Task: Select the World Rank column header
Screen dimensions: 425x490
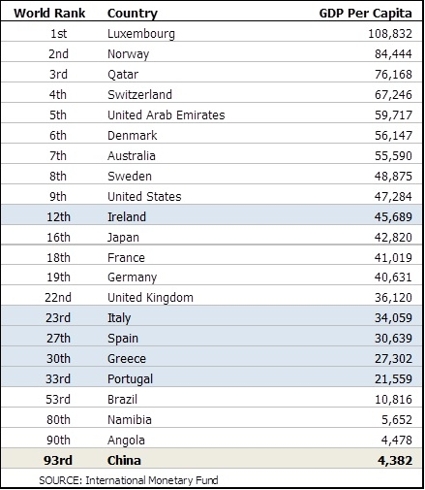Action: click(49, 13)
